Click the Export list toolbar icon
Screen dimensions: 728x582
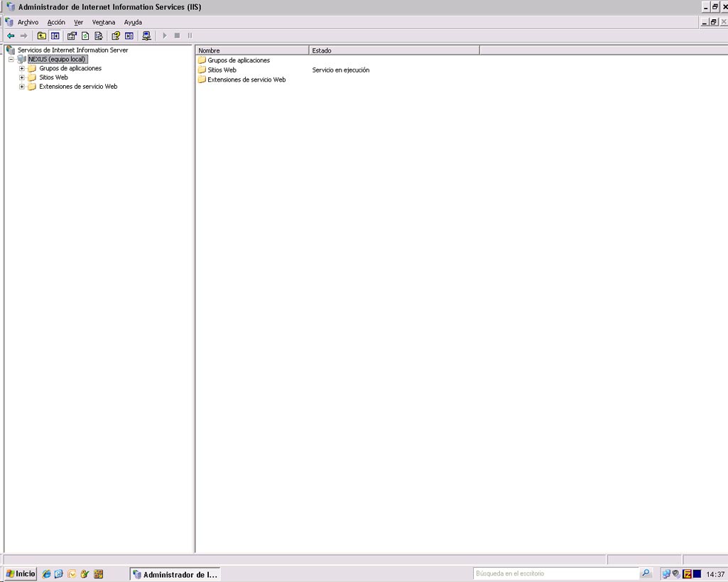99,35
